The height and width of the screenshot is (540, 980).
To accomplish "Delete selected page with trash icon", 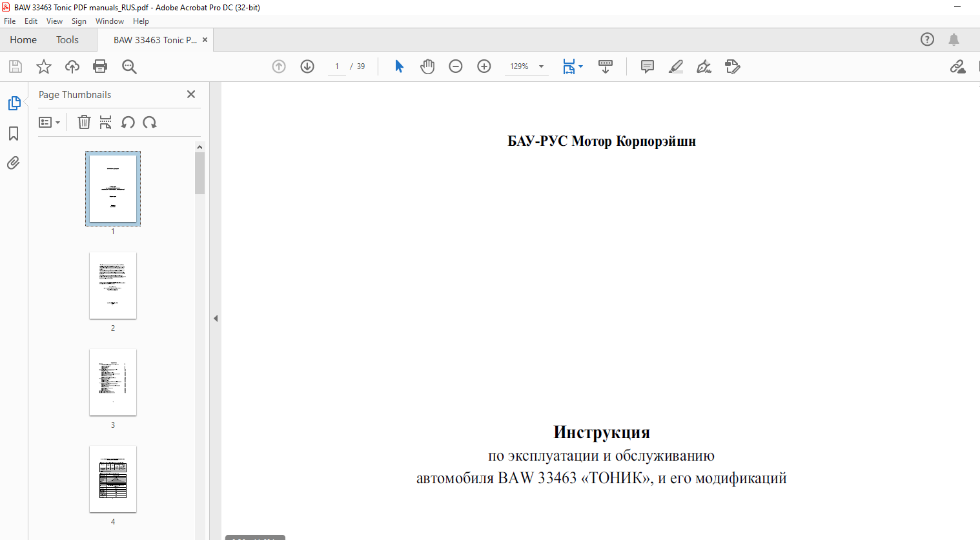I will tap(84, 122).
